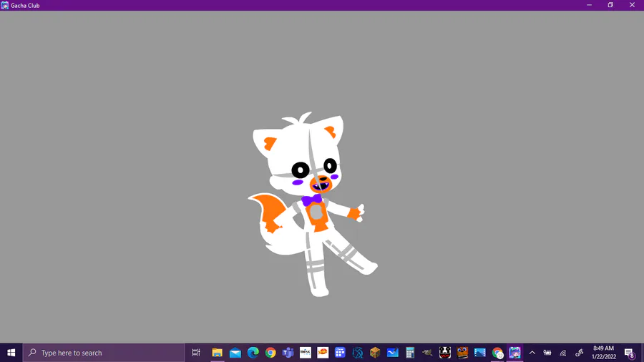Open Microsoft Teams from the taskbar

(x=288, y=353)
